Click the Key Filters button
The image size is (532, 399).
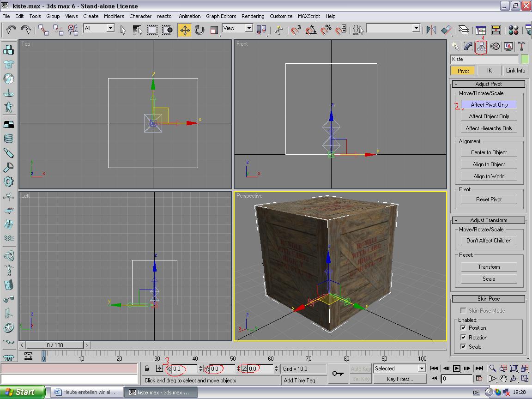click(400, 379)
